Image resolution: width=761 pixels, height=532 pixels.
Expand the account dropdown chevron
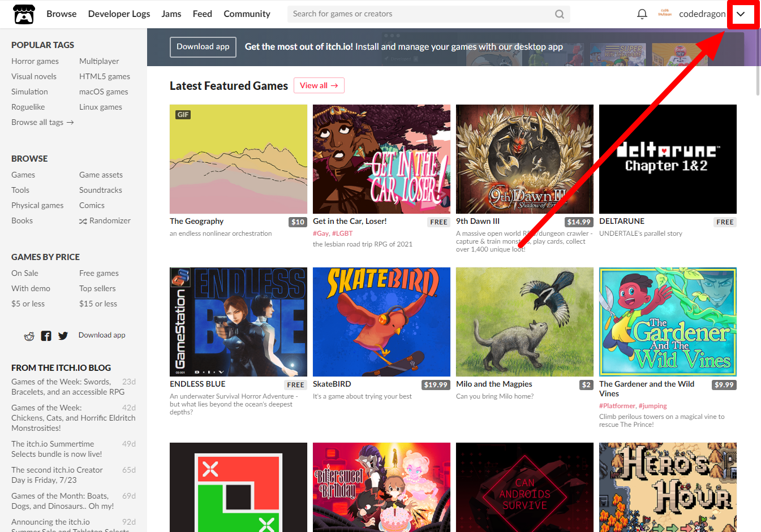pos(741,14)
